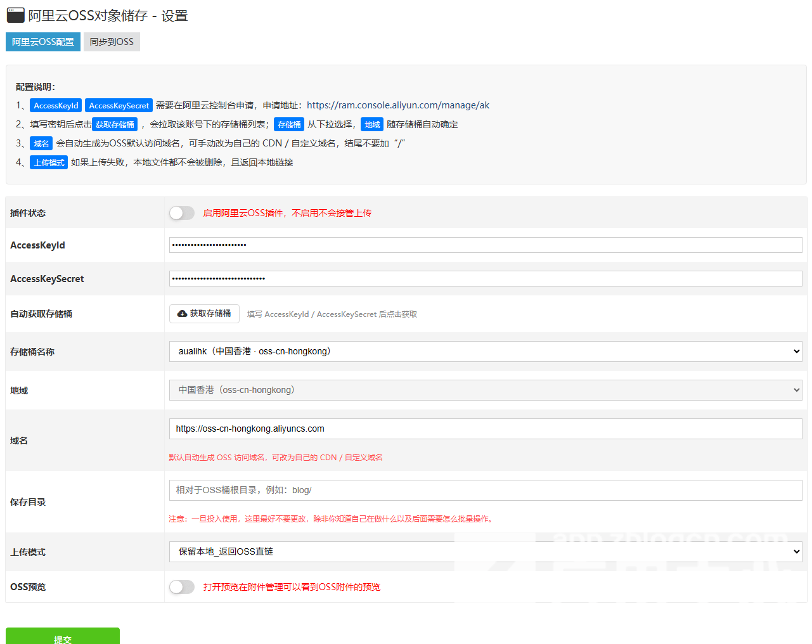Open the 同步到OSS tab
This screenshot has width=812, height=644.
pyautogui.click(x=112, y=42)
